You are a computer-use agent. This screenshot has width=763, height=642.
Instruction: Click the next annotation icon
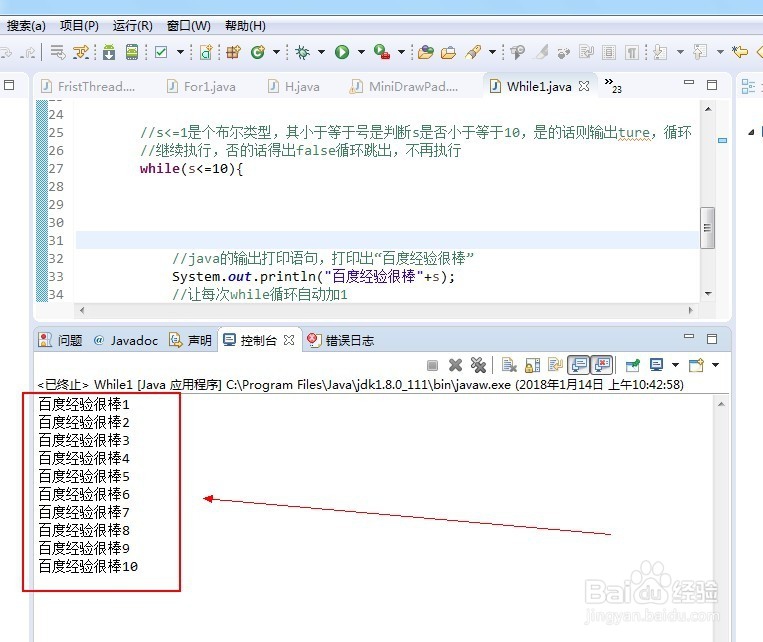pyautogui.click(x=660, y=52)
